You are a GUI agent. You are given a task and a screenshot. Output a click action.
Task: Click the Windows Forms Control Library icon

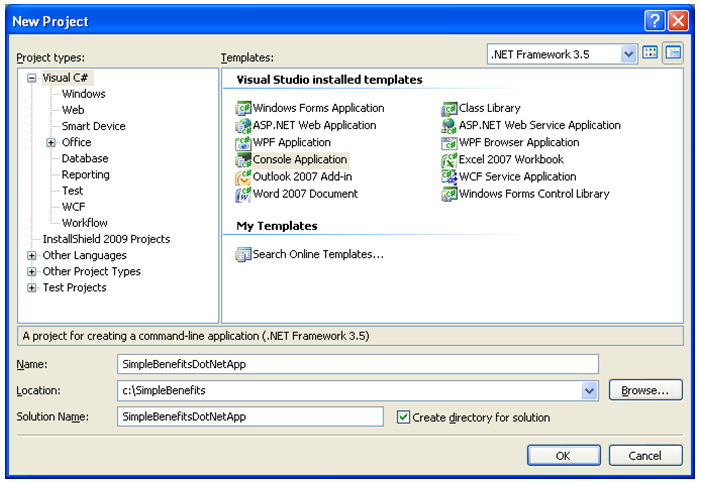tap(449, 194)
